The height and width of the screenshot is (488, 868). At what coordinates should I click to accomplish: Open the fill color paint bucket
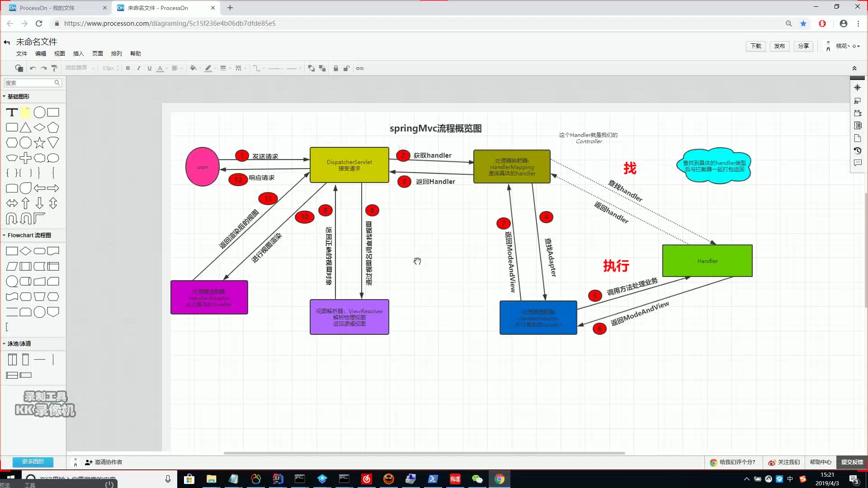click(x=193, y=68)
